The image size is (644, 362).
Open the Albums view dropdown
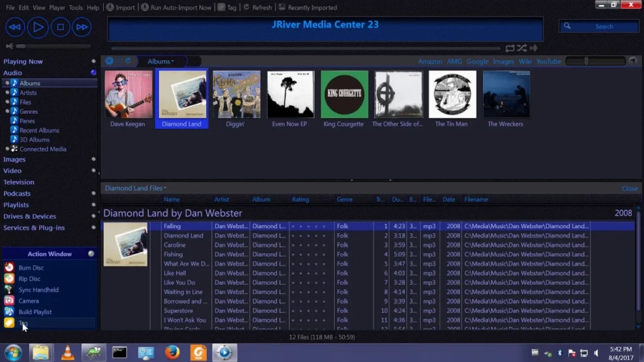pyautogui.click(x=161, y=61)
